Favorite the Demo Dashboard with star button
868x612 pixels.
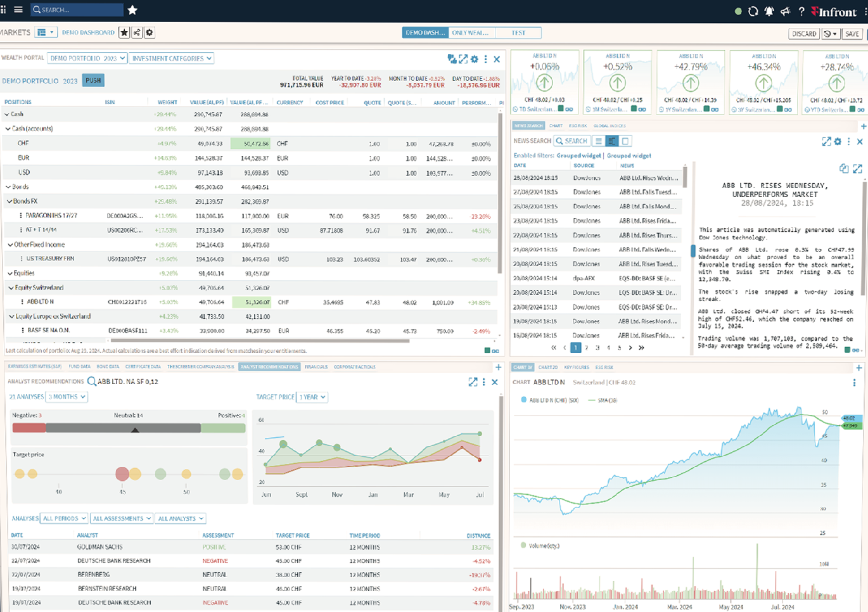point(124,32)
